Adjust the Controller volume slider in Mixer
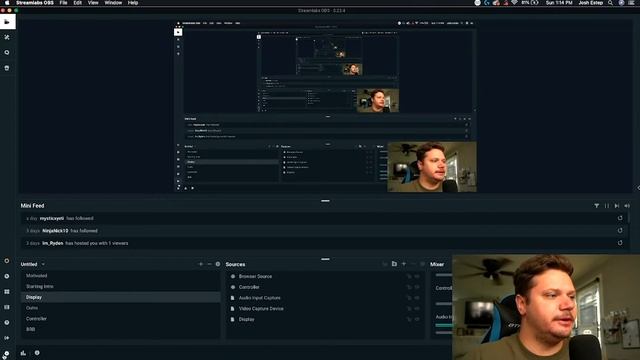 444,304
